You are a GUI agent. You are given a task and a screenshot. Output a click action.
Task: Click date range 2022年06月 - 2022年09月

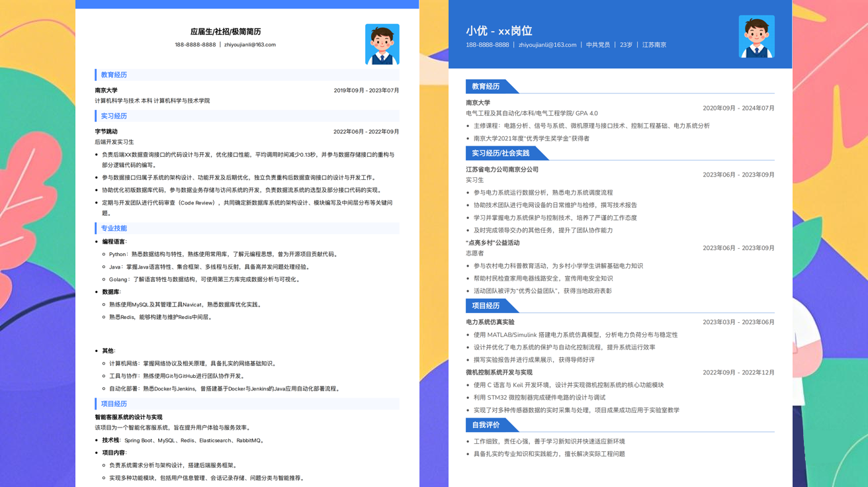(367, 132)
